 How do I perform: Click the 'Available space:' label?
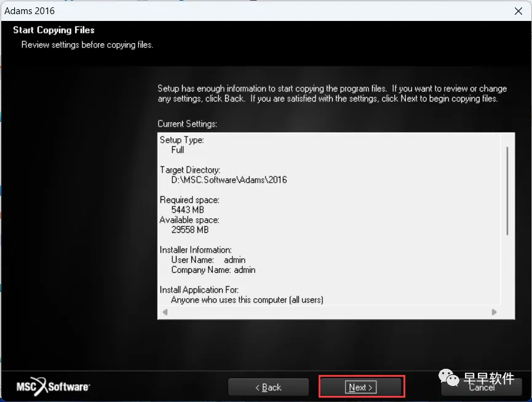pyautogui.click(x=189, y=220)
